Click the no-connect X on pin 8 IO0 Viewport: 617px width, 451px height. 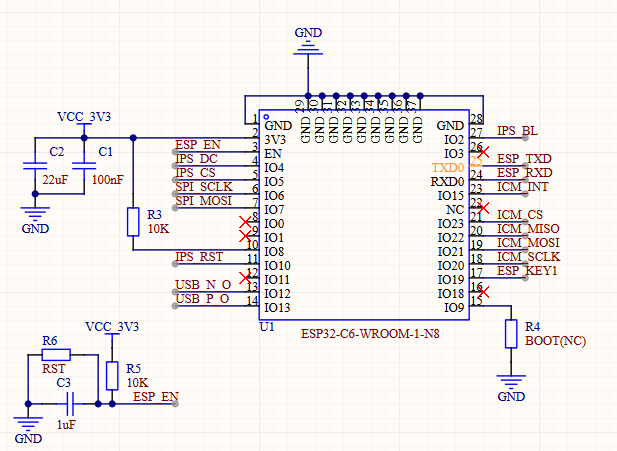click(x=245, y=222)
